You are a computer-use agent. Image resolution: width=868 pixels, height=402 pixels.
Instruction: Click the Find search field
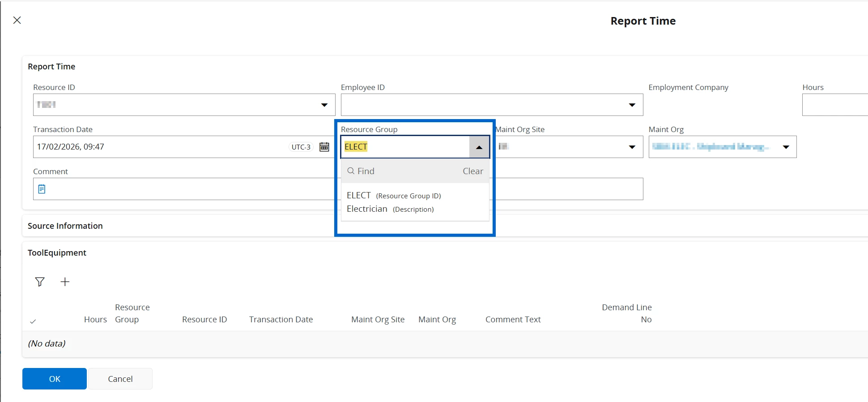click(x=403, y=171)
